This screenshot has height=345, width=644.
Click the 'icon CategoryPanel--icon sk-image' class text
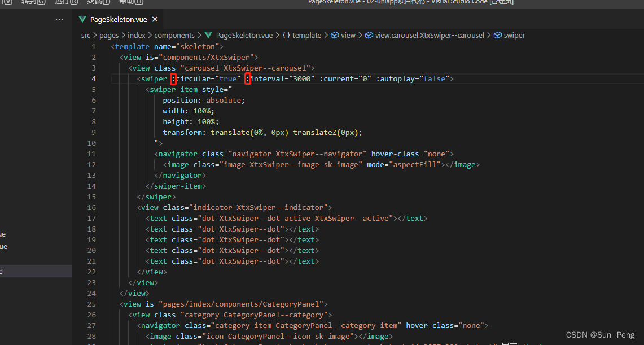tap(278, 336)
